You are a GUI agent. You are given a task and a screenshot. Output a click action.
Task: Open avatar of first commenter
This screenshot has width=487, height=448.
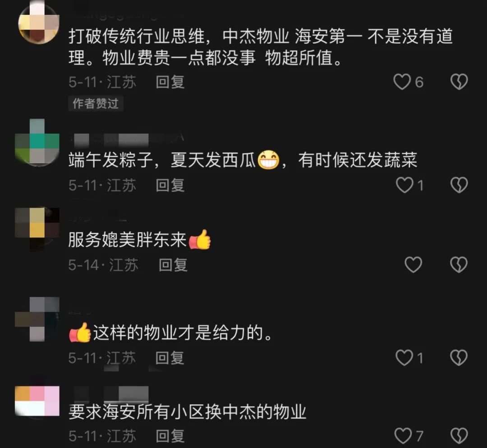(x=38, y=23)
